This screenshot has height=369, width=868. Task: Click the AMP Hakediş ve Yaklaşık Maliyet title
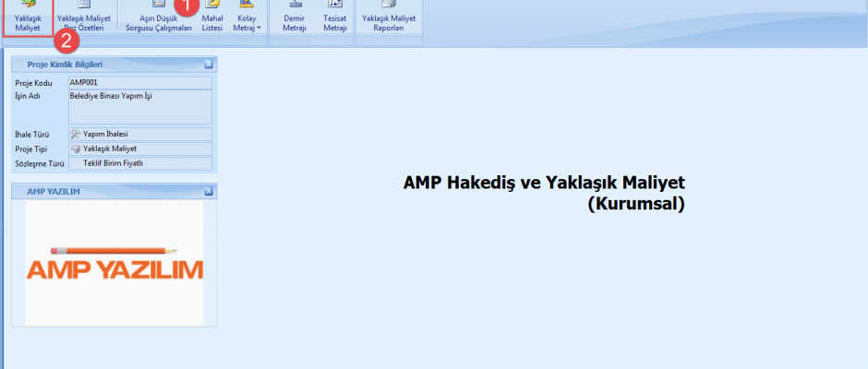pyautogui.click(x=544, y=183)
